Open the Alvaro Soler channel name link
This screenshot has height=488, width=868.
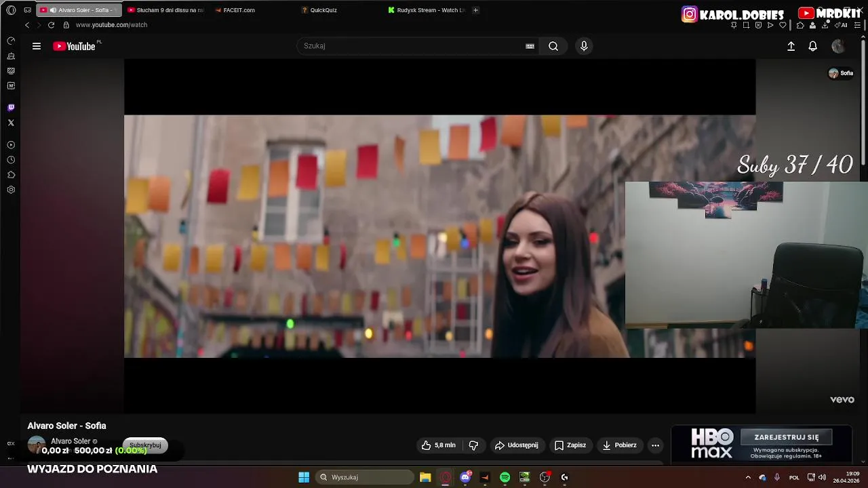point(71,441)
